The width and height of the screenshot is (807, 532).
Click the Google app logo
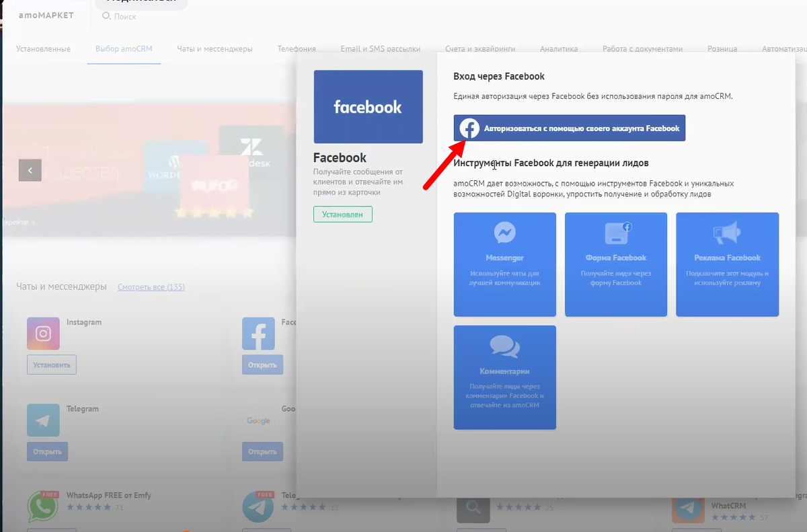(x=258, y=420)
